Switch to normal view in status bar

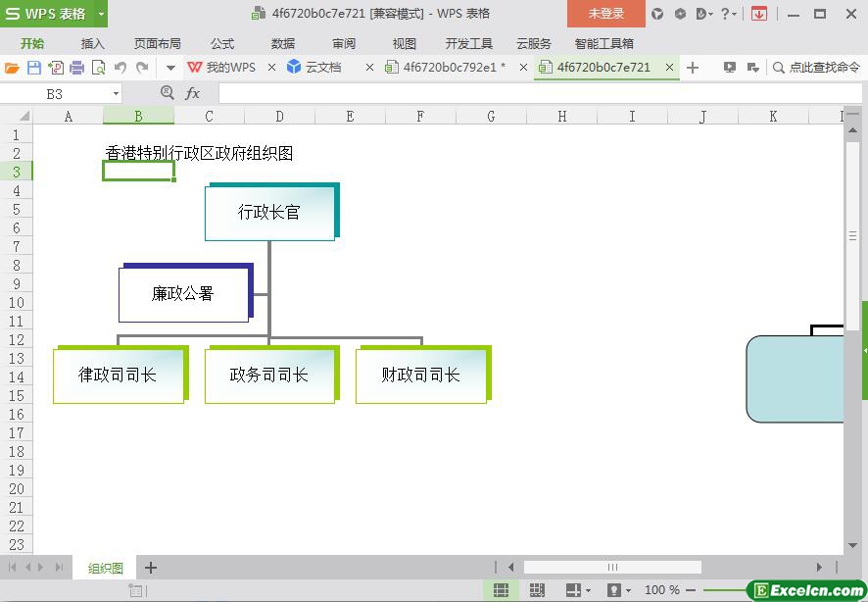point(501,590)
